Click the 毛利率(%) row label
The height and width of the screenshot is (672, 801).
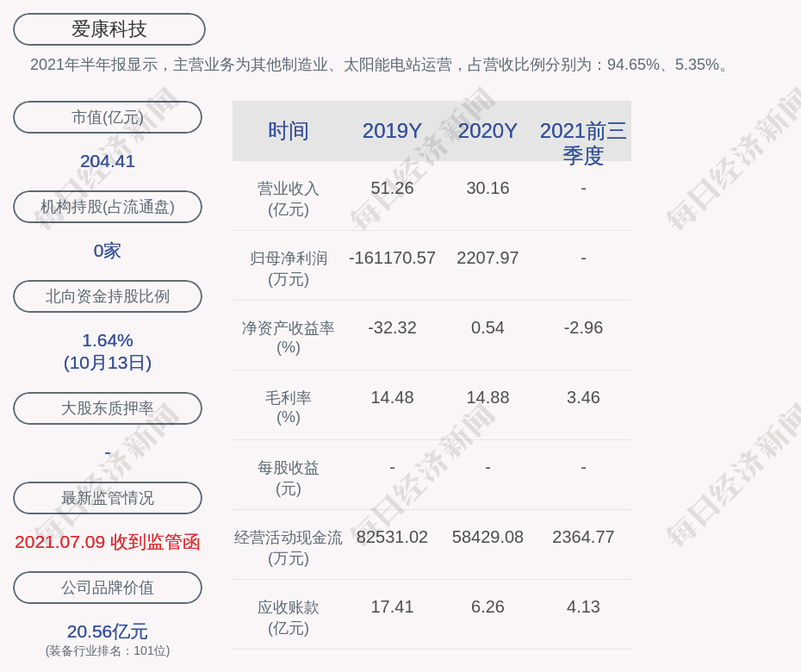(289, 408)
